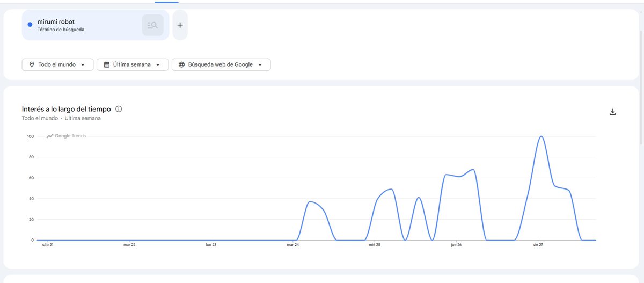Download the chart data as CSV
The image size is (644, 283).
[613, 112]
